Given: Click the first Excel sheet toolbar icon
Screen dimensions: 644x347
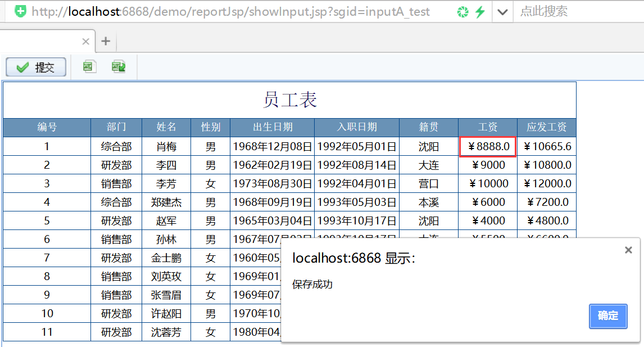Looking at the screenshot, I should point(89,66).
